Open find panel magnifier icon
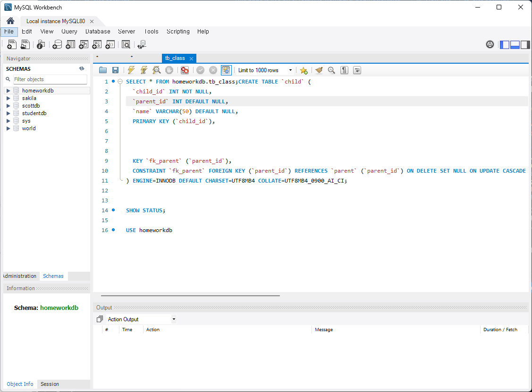The height and width of the screenshot is (392, 532). (331, 70)
